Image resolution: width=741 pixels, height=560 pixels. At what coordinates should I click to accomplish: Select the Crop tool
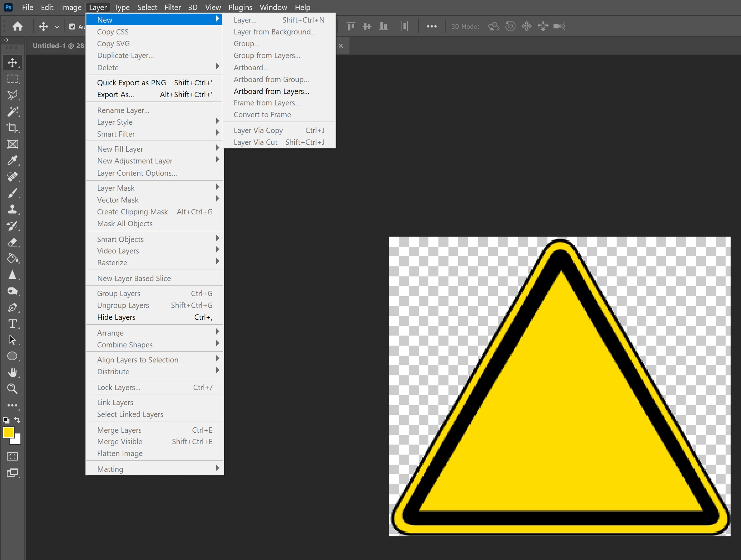[13, 128]
